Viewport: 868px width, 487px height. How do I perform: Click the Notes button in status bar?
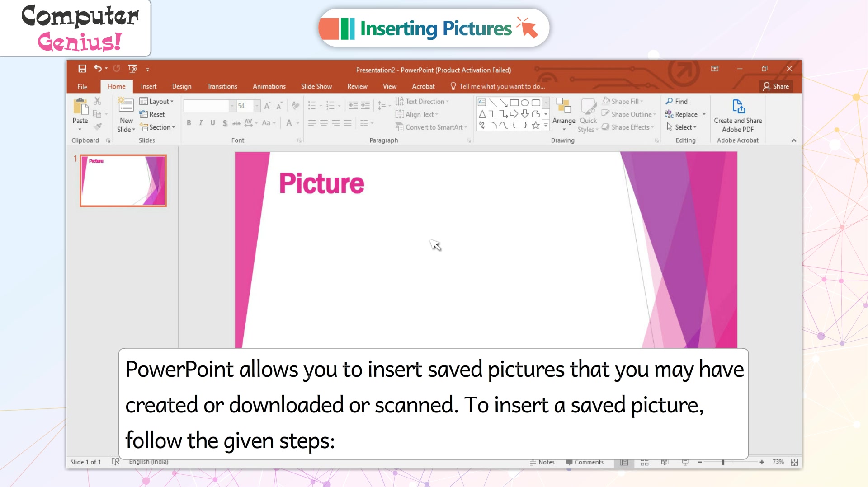(542, 462)
